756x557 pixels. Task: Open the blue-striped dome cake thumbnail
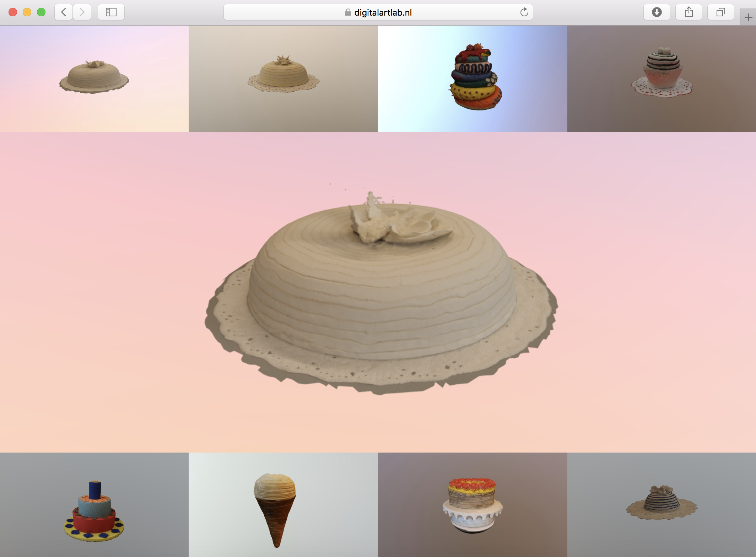point(661,505)
